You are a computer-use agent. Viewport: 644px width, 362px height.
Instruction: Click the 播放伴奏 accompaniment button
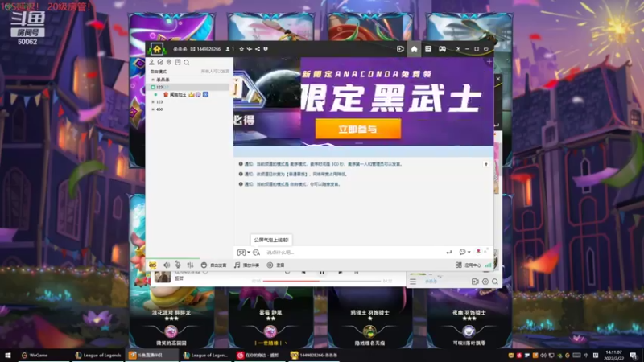tap(246, 265)
